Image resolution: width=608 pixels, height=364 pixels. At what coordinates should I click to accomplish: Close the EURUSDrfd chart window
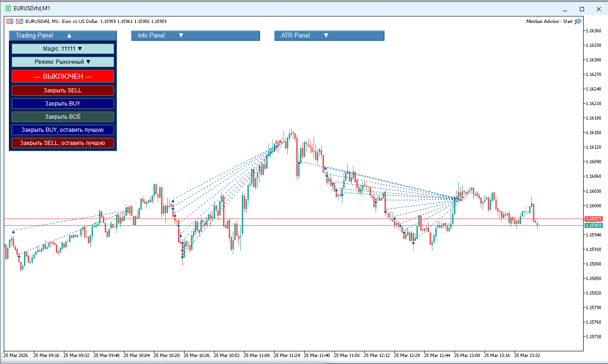coord(599,9)
